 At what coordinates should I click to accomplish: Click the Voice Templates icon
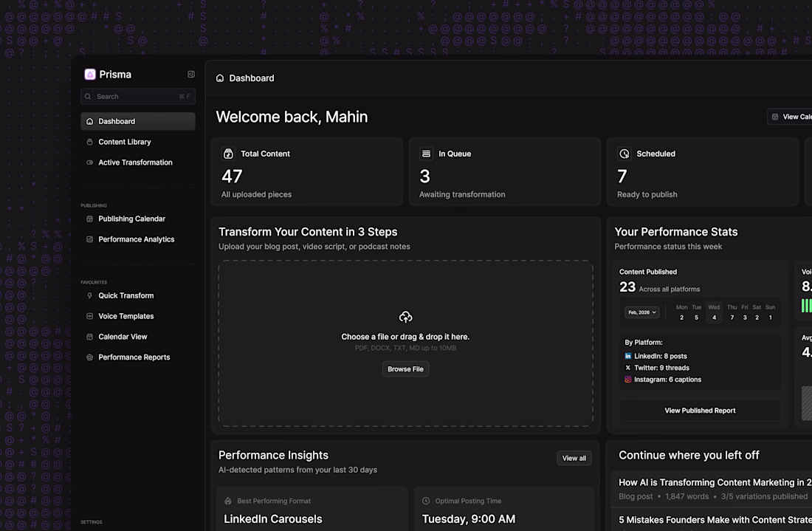coord(90,316)
